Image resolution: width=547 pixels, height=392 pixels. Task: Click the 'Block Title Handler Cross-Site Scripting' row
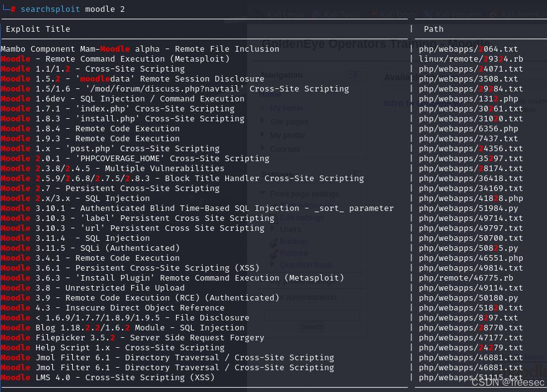[182, 178]
